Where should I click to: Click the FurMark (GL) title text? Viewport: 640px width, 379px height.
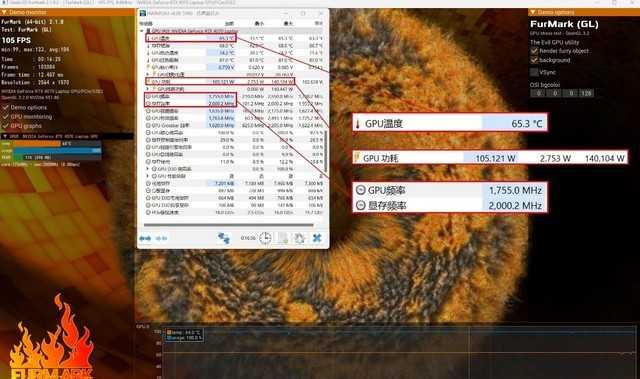(x=564, y=24)
